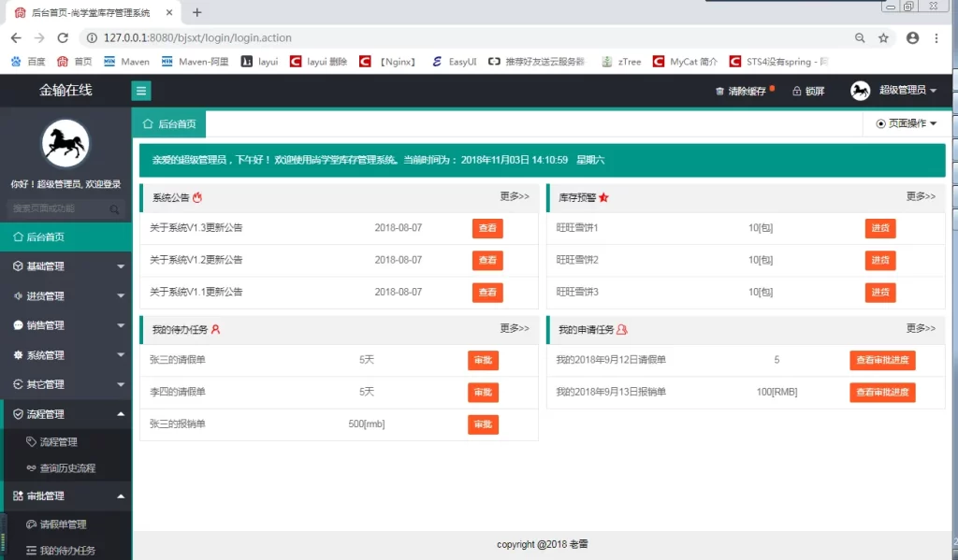Viewport: 958px width, 560px height.
Task: Click the 我的待办任务 person icon
Action: [216, 327]
